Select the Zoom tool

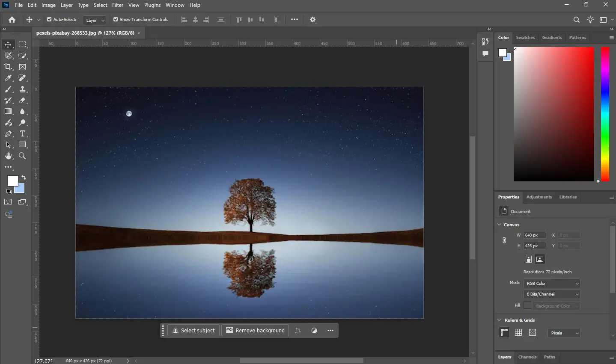[x=22, y=156]
